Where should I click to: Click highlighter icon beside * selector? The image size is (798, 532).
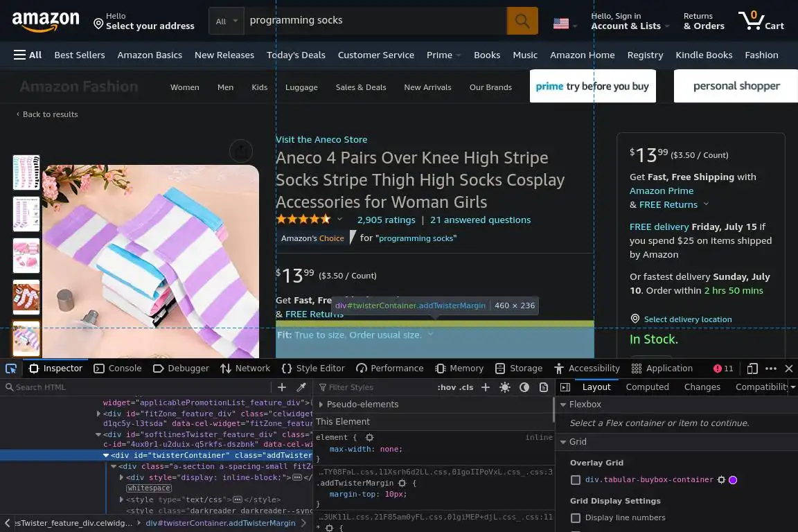pyautogui.click(x=329, y=528)
